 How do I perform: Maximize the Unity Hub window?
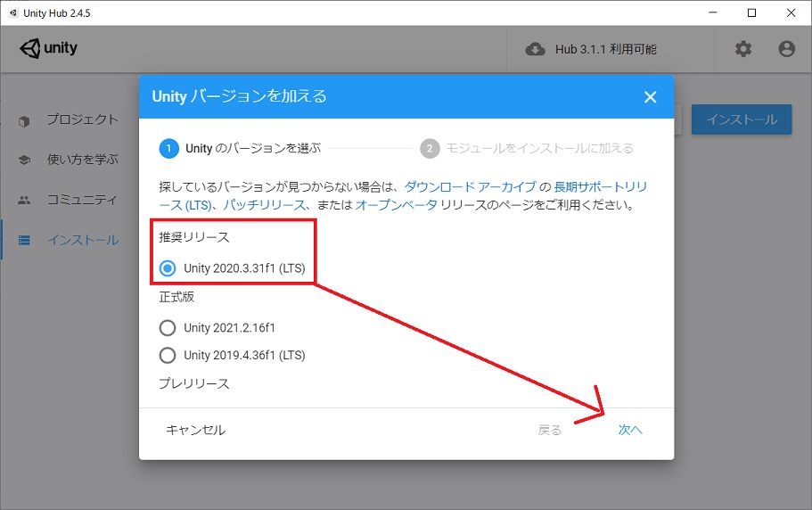752,13
